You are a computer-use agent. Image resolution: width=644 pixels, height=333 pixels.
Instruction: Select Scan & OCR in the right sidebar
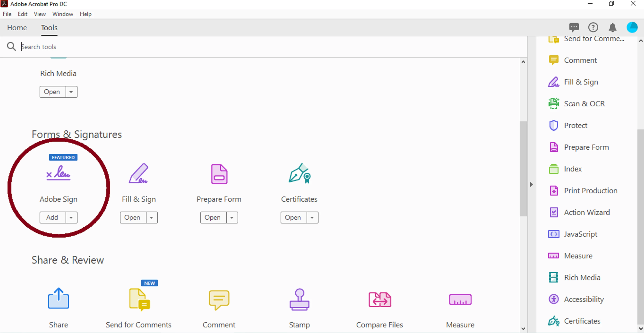click(x=584, y=104)
